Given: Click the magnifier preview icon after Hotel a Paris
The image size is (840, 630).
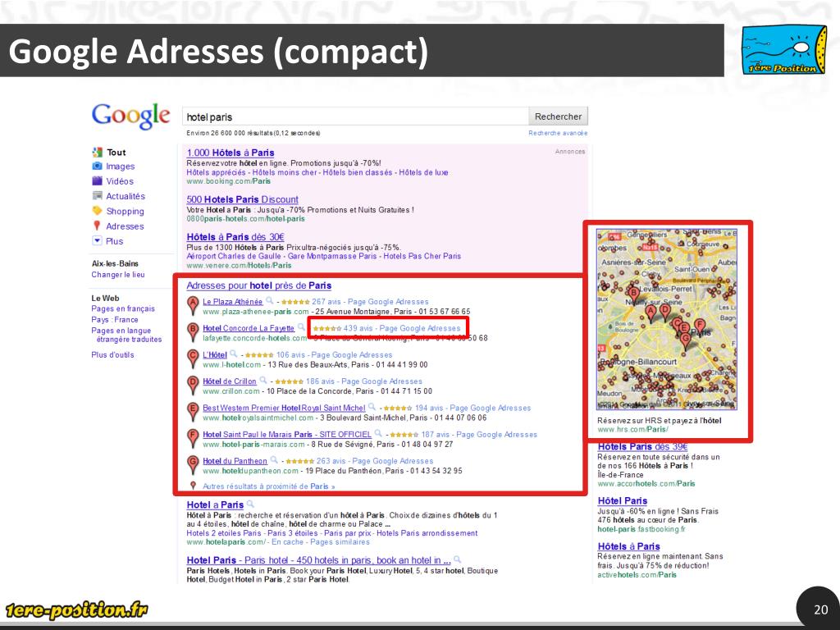Looking at the screenshot, I should click(x=250, y=504).
